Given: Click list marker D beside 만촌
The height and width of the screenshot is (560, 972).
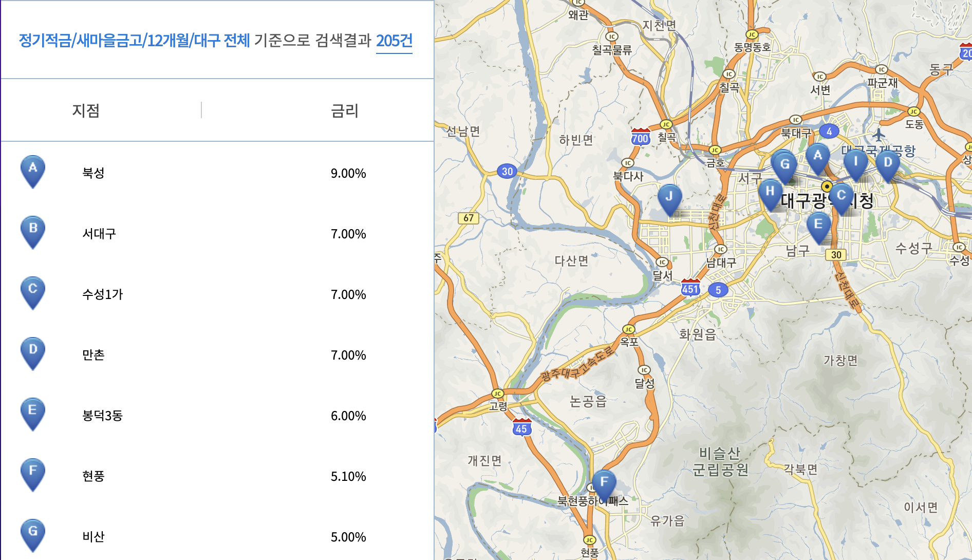Looking at the screenshot, I should (33, 354).
